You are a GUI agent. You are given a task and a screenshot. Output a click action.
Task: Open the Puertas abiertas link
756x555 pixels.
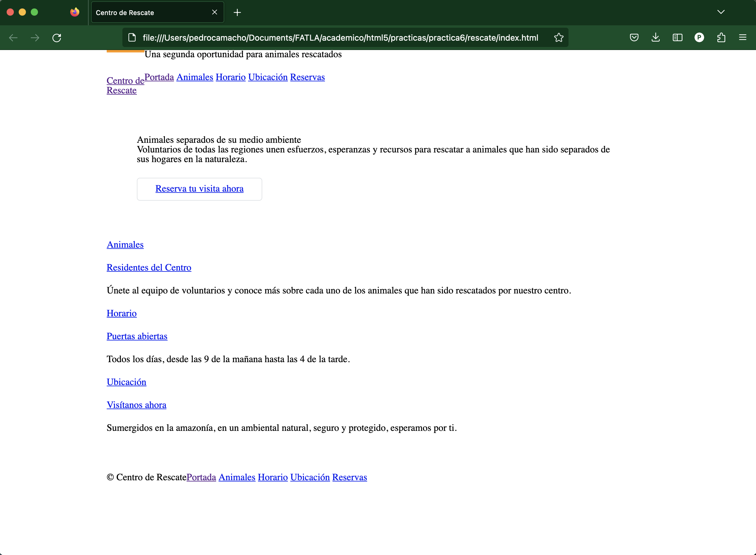[137, 336]
